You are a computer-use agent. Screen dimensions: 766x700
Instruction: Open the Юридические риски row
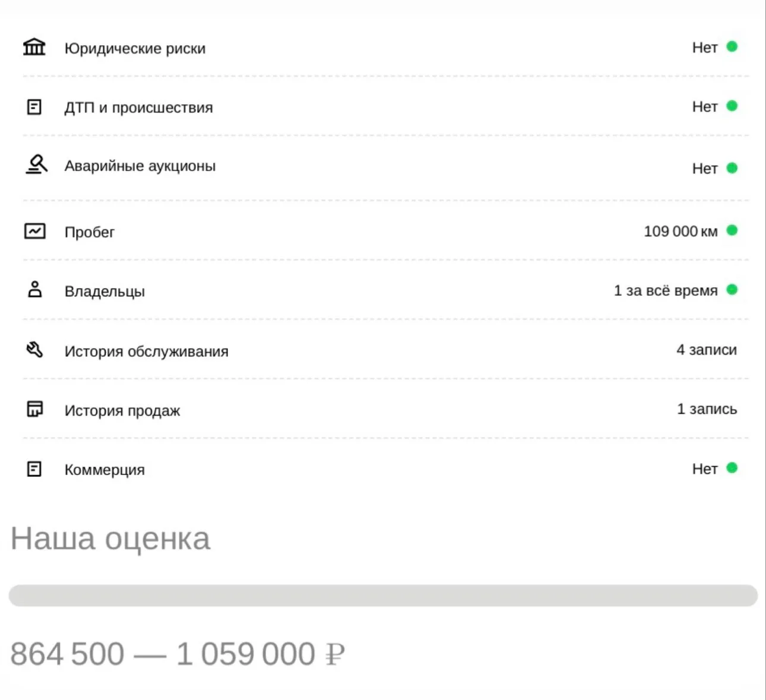tap(385, 47)
